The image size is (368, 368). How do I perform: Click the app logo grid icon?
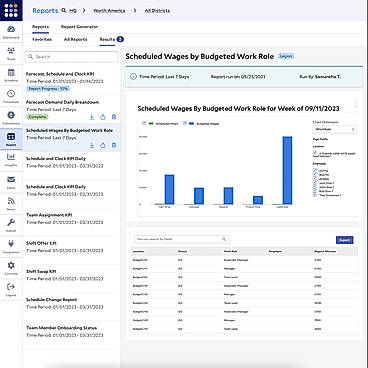point(11,10)
